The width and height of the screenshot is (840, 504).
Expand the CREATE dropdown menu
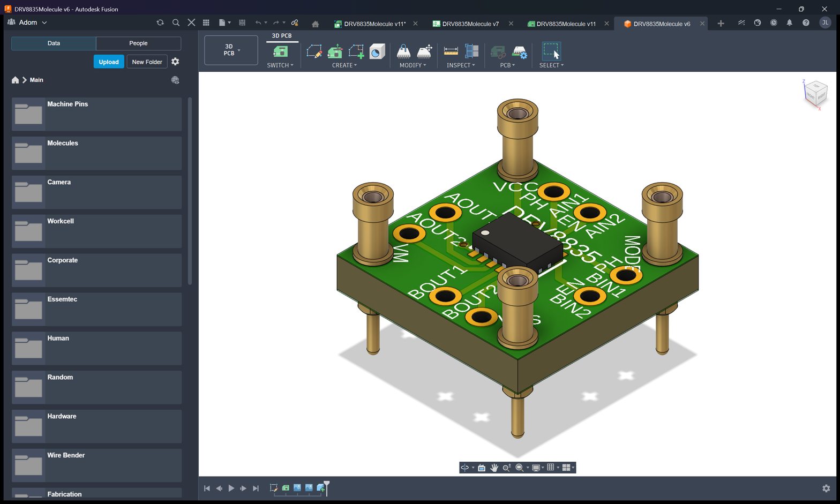pos(344,65)
